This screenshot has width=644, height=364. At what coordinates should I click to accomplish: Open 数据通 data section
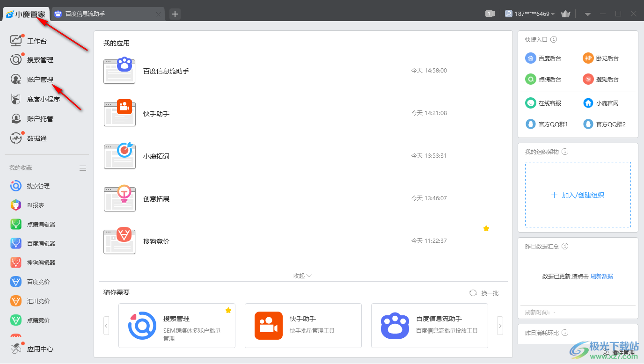point(29,138)
